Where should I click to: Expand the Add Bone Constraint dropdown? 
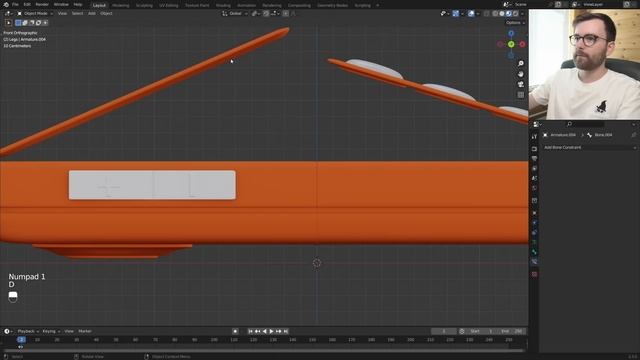point(590,147)
